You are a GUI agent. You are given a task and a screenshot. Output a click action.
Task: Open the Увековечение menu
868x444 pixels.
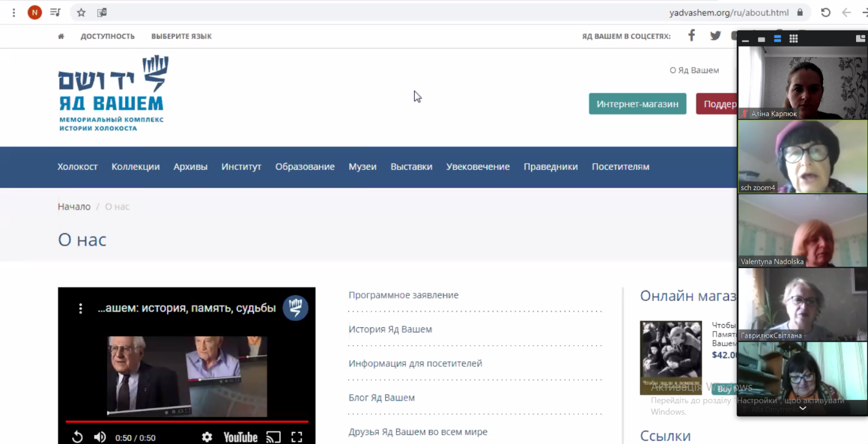click(478, 167)
